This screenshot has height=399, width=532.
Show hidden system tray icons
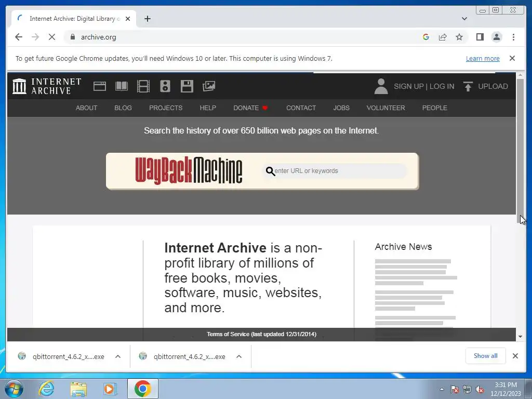click(x=442, y=389)
